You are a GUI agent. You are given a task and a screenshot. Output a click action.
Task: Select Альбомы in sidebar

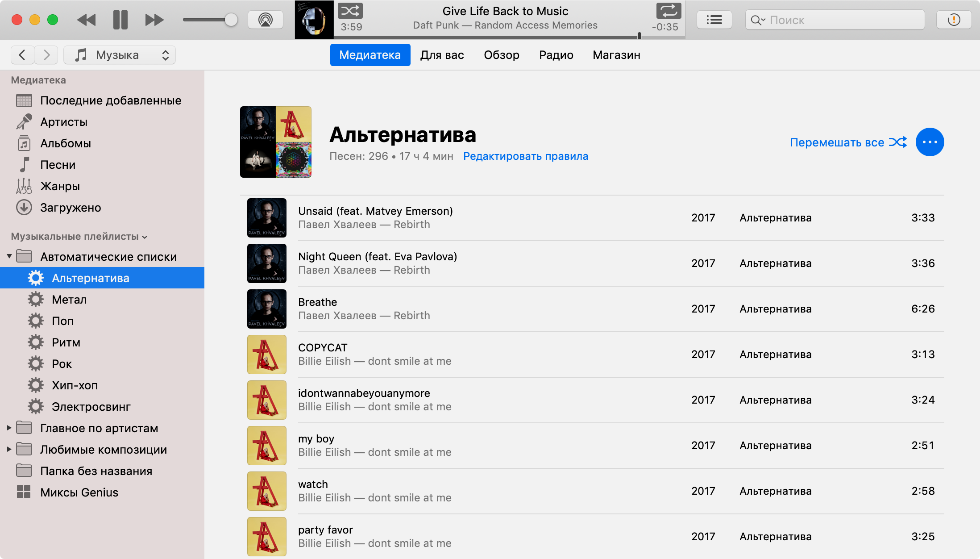click(x=65, y=143)
